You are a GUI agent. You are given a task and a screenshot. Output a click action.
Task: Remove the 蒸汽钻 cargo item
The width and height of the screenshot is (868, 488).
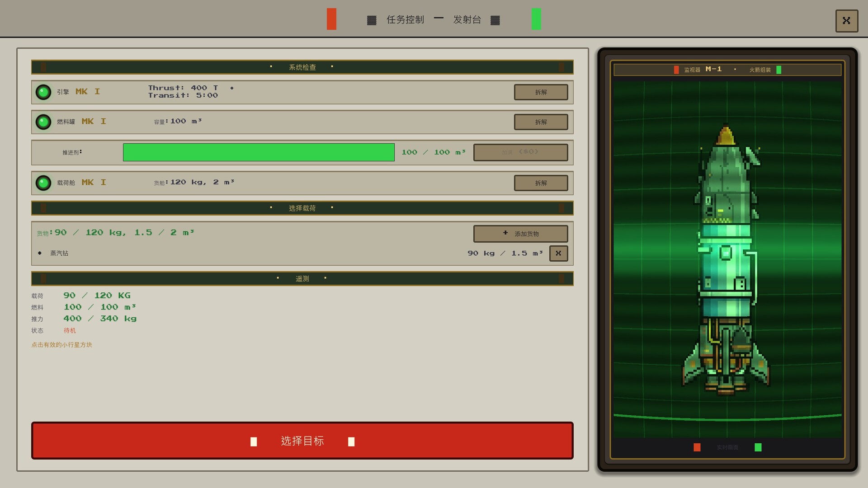pos(558,253)
